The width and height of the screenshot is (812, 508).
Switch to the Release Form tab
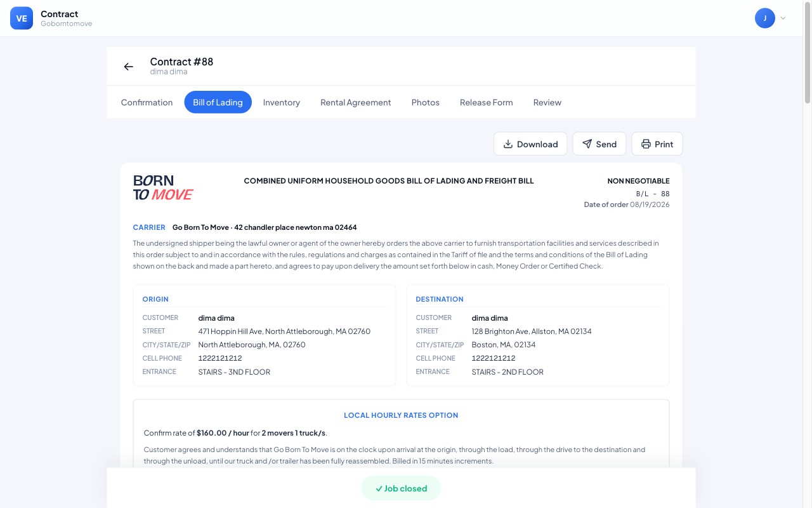(487, 102)
